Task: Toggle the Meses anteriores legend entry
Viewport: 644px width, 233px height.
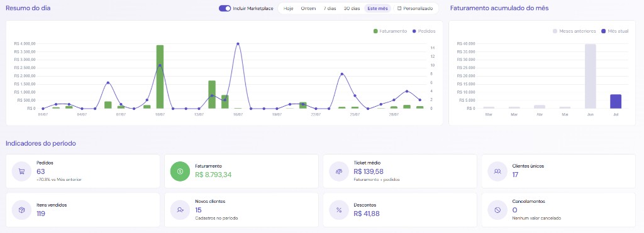Action: 574,31
